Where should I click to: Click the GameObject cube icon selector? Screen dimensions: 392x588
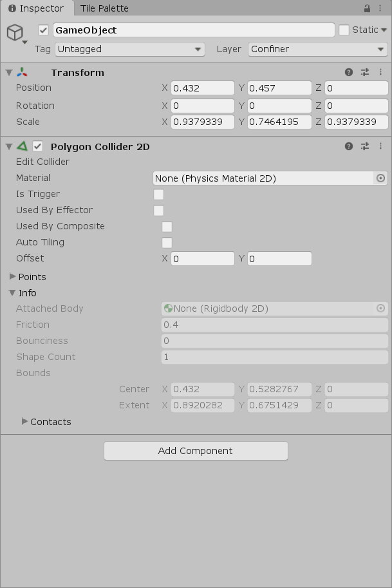[x=14, y=30]
